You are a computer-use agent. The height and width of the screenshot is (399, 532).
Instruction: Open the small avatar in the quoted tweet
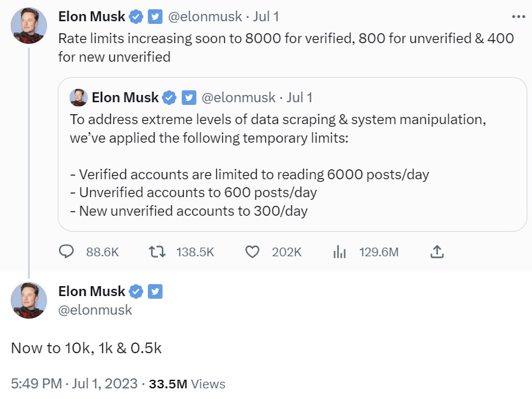point(79,98)
